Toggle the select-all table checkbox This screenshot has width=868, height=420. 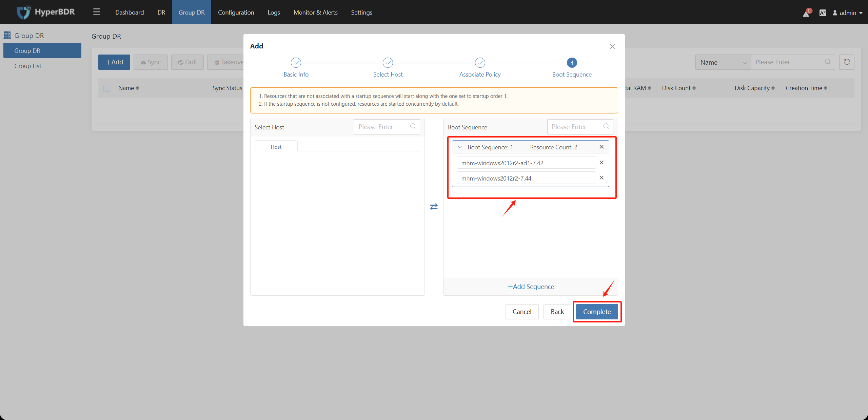pyautogui.click(x=107, y=88)
